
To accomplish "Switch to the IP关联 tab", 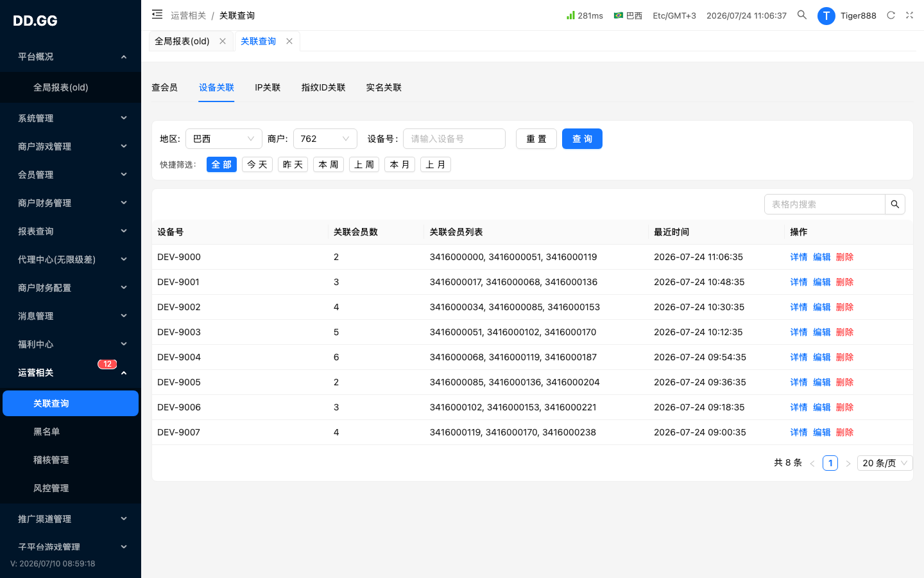I will [268, 87].
